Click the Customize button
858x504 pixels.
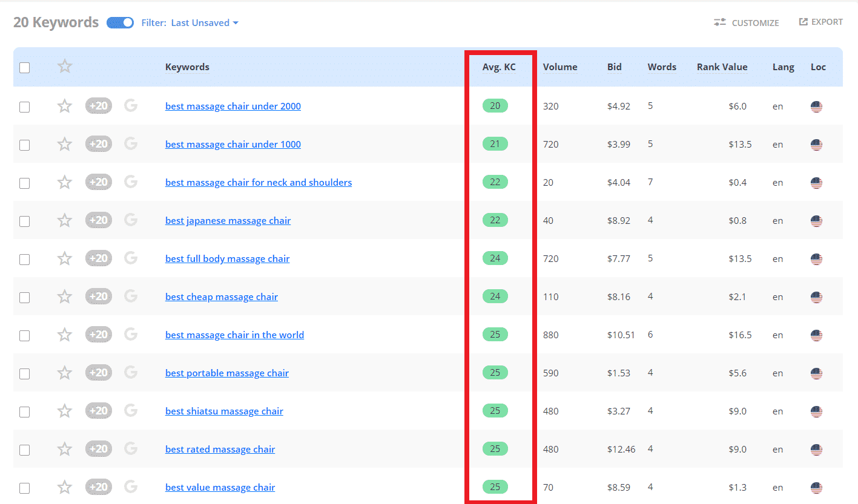point(747,22)
